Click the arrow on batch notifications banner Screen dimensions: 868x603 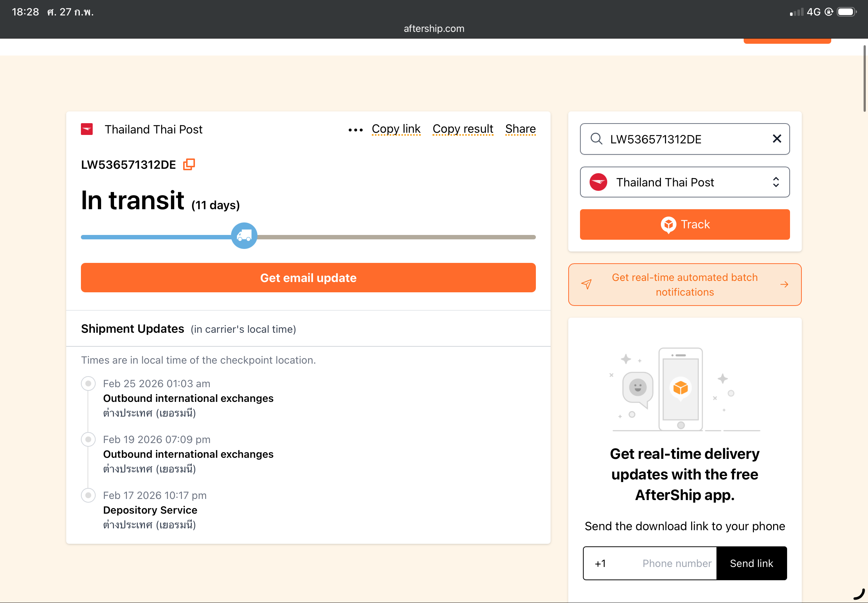tap(784, 285)
